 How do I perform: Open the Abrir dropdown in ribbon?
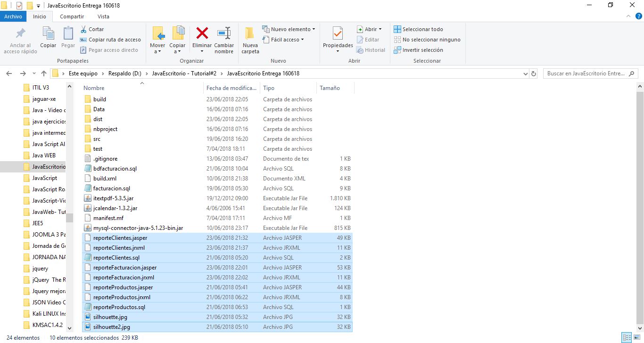pyautogui.click(x=369, y=29)
